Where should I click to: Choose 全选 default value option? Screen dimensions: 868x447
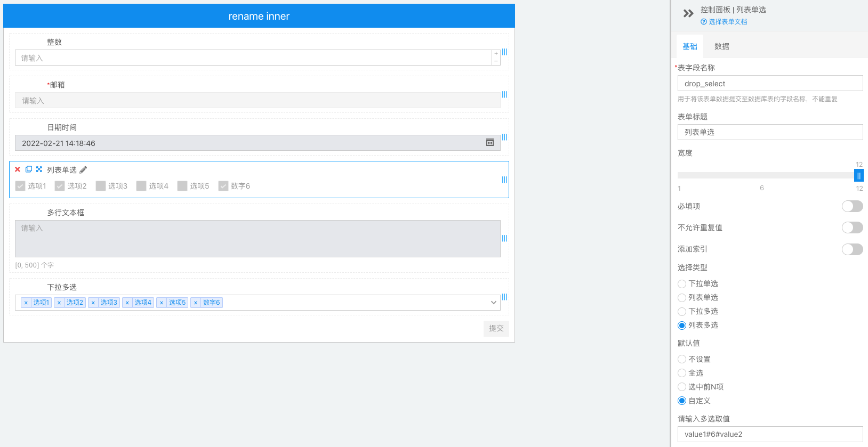click(682, 373)
